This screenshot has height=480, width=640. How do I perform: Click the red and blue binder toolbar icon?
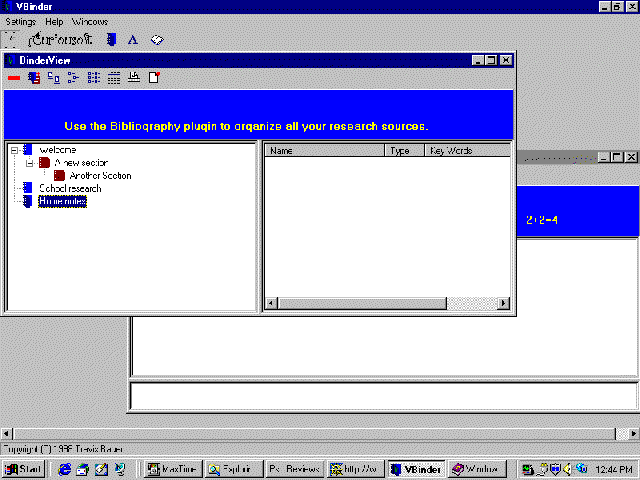(34, 77)
